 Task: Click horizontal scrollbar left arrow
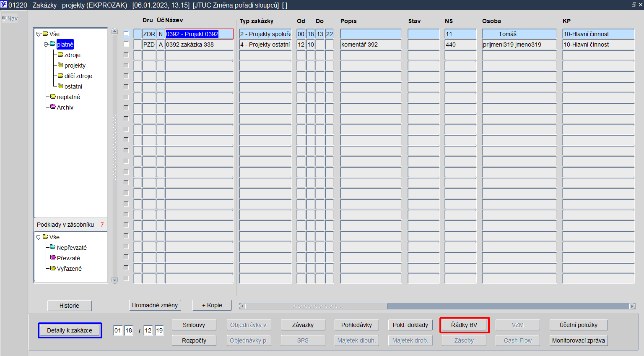click(x=242, y=306)
